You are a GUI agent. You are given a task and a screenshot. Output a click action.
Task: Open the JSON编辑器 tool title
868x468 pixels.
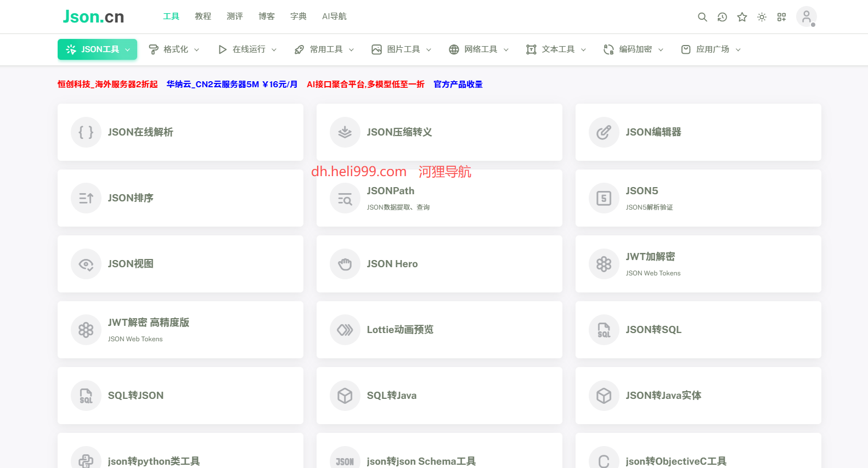pyautogui.click(x=653, y=132)
